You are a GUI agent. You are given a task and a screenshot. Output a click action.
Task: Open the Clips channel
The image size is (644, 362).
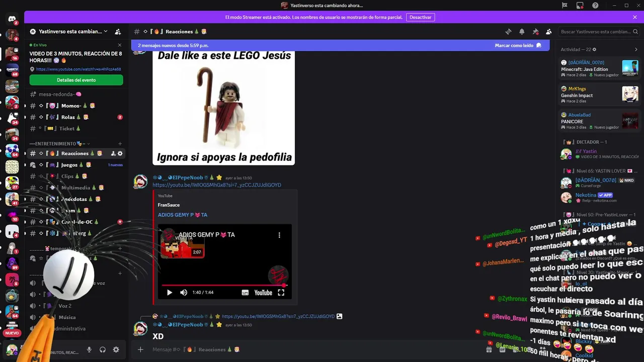76,176
